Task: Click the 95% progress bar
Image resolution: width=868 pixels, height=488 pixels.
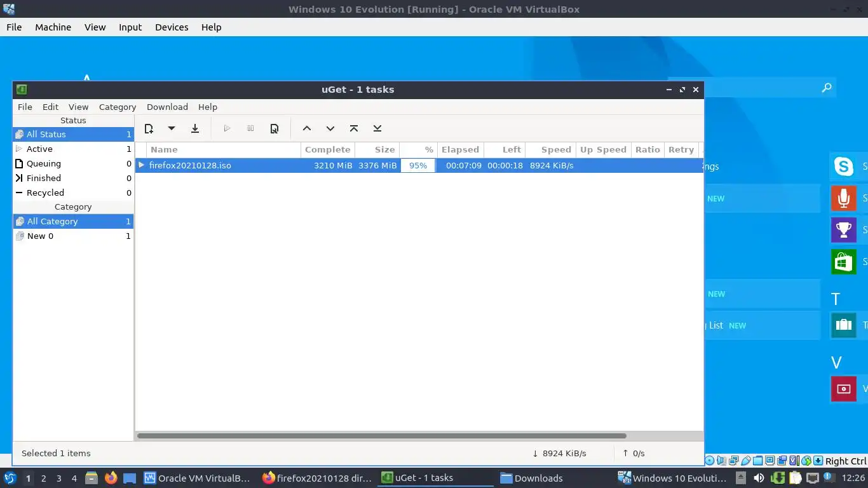Action: [x=418, y=165]
